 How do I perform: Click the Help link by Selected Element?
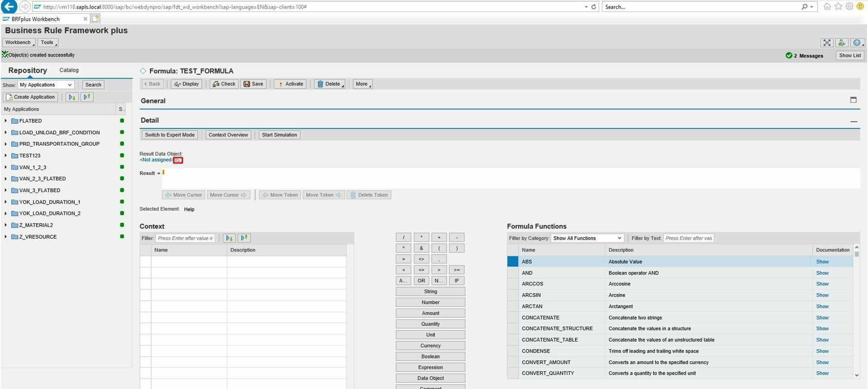[189, 209]
